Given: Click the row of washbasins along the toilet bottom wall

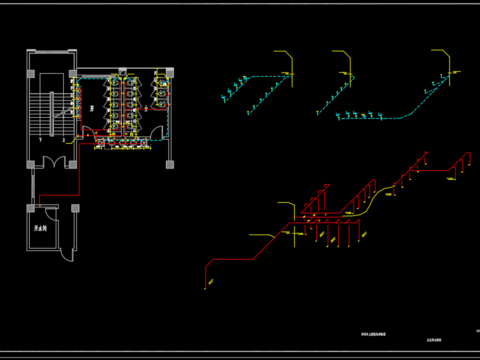Looking at the screenshot, I should pyautogui.click(x=122, y=143).
